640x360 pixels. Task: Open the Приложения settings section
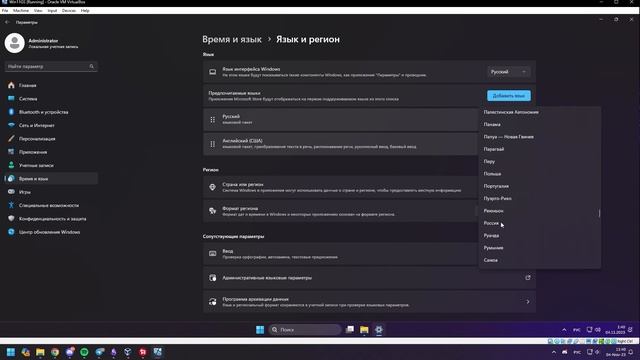click(51, 152)
